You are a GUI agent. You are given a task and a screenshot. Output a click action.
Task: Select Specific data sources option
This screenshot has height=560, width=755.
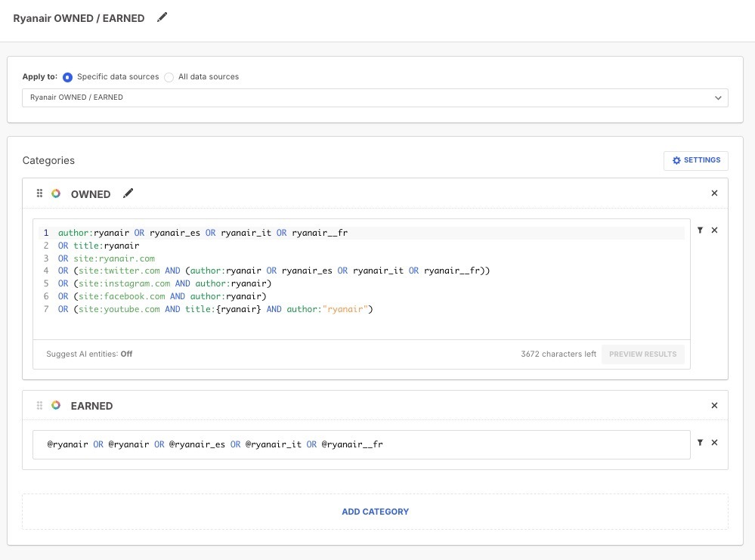click(x=67, y=77)
